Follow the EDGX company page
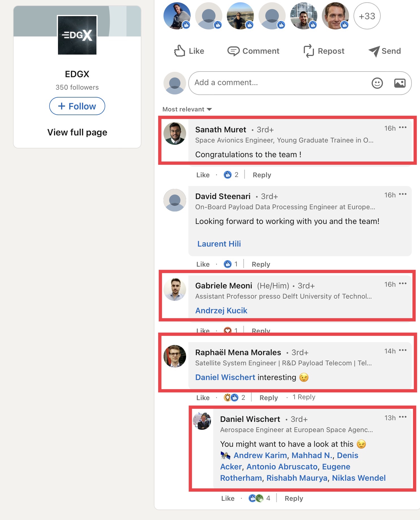 [x=77, y=106]
